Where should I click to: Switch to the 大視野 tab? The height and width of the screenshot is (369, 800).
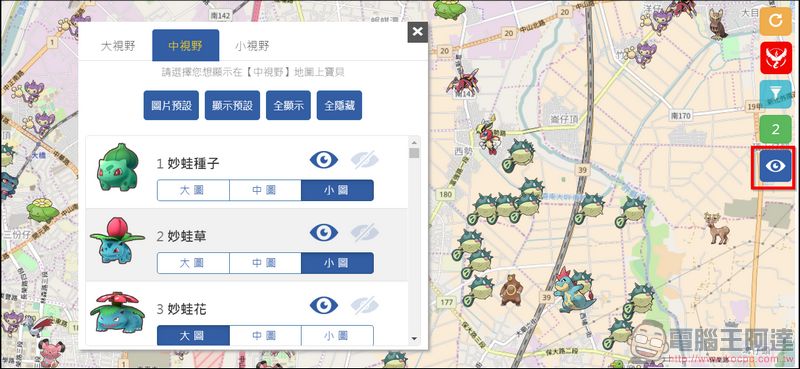[118, 46]
